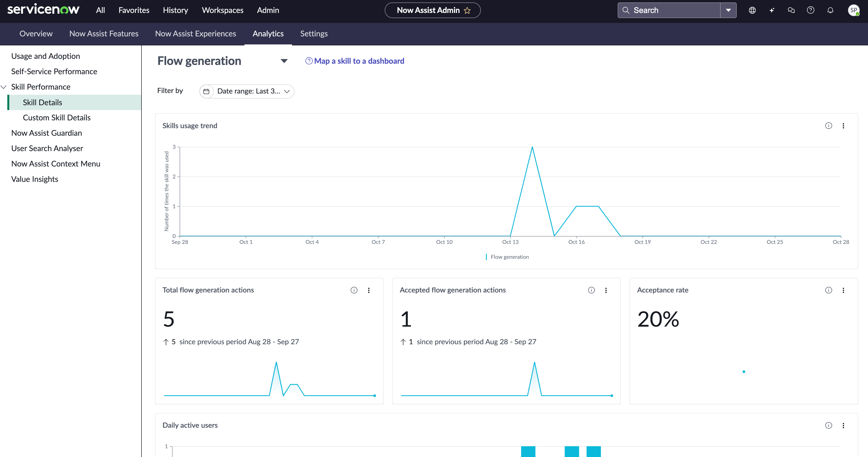This screenshot has width=868, height=457.
Task: Open more options for Skills usage trend
Action: (843, 126)
